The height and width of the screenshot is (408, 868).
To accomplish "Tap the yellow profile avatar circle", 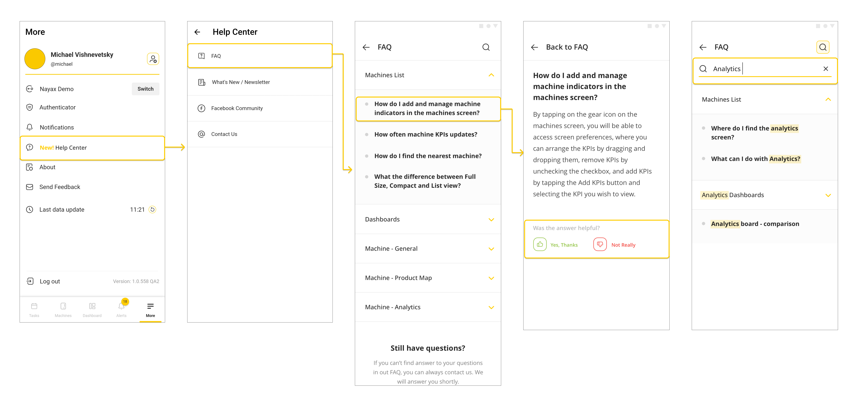I will pyautogui.click(x=35, y=59).
